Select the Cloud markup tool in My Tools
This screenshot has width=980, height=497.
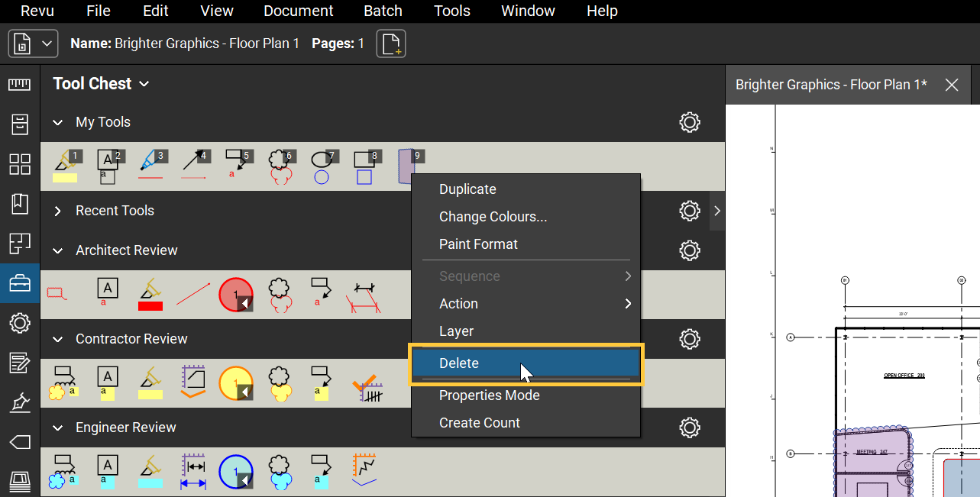pyautogui.click(x=280, y=162)
